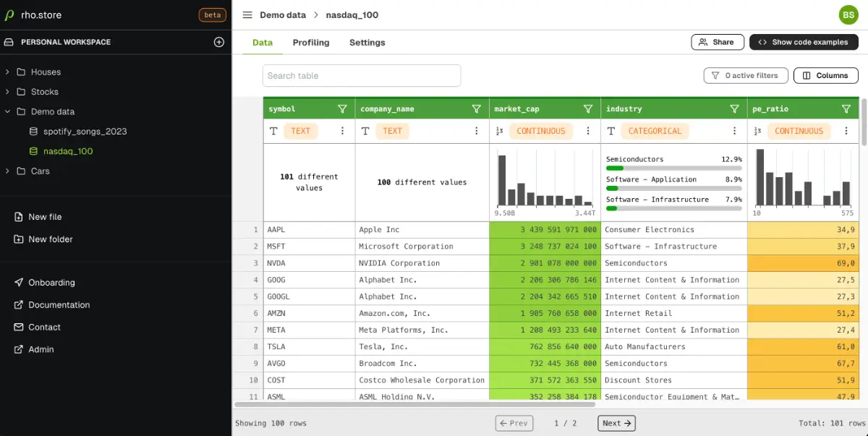Click the Search table input field
Screen dimensions: 868x436
click(x=362, y=75)
